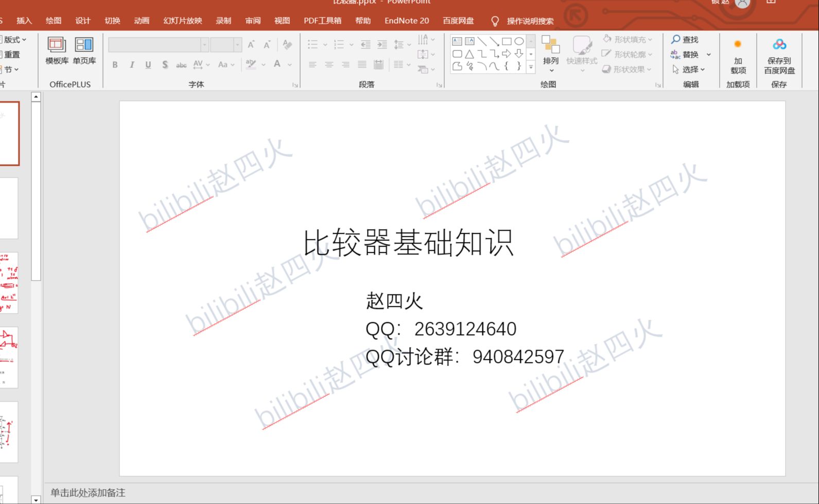Expand the shapes gallery
The height and width of the screenshot is (504, 819).
(x=531, y=66)
